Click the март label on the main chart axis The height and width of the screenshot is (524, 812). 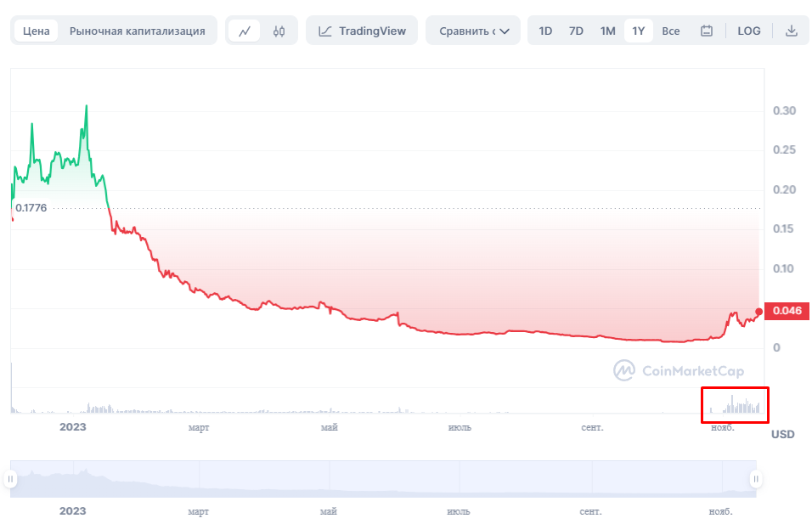pos(199,428)
